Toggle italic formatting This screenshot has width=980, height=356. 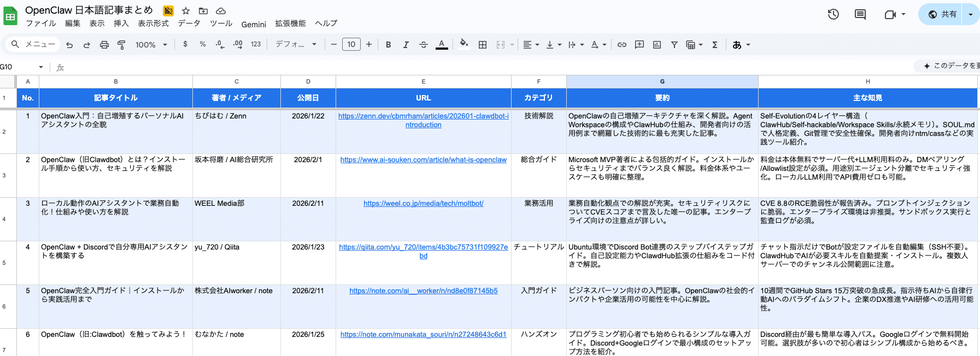406,45
